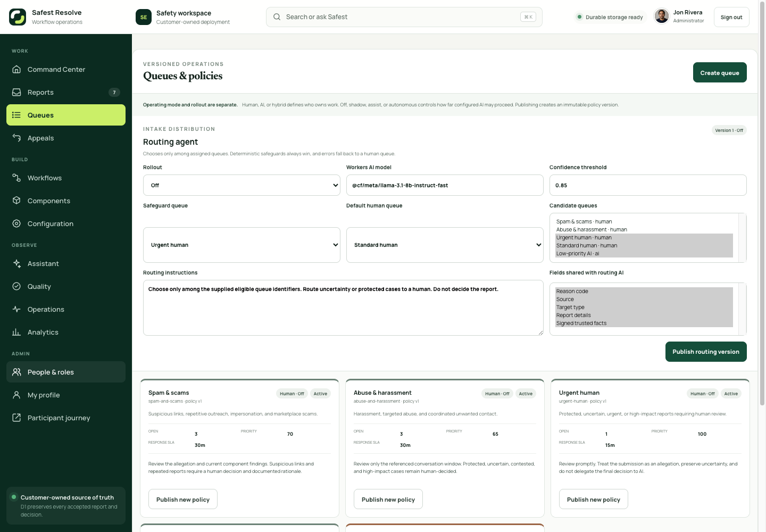The image size is (766, 532).
Task: Select 'Reason code' shared field
Action: (644, 291)
